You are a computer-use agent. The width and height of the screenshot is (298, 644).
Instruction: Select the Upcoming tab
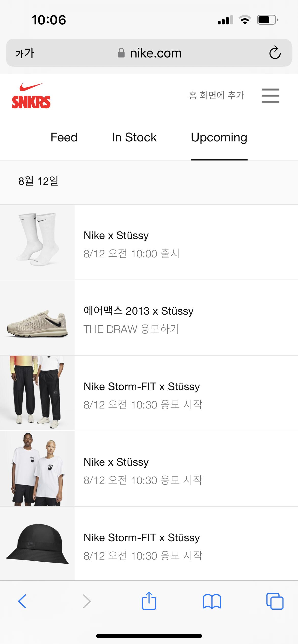tap(219, 137)
